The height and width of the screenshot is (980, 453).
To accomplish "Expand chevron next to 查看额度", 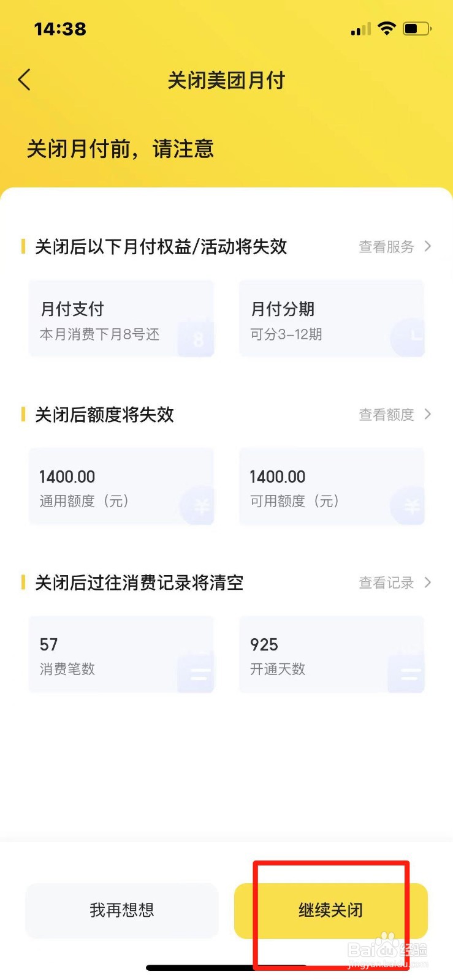I will [x=428, y=415].
